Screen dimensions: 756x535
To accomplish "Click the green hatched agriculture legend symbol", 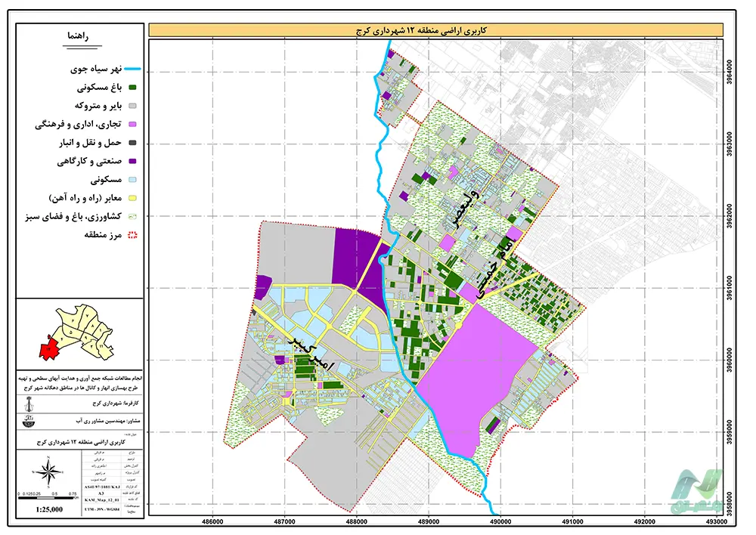I will pyautogui.click(x=132, y=217).
